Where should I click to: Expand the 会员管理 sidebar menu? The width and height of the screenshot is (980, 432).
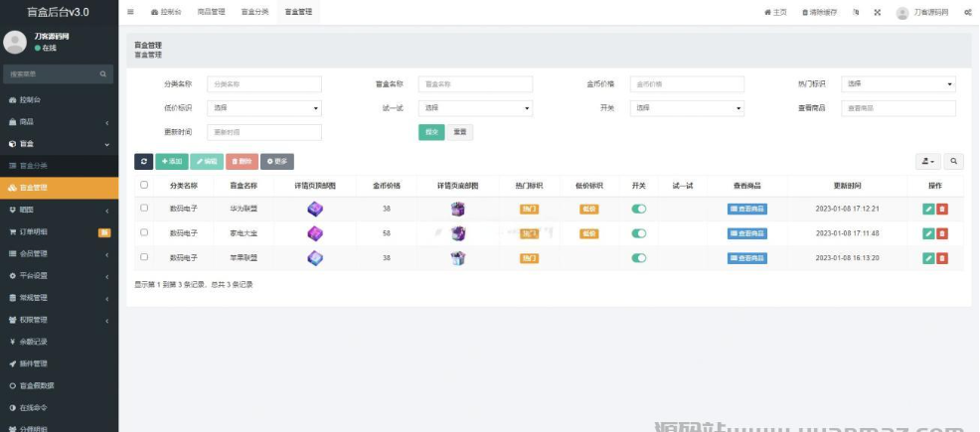pos(60,253)
